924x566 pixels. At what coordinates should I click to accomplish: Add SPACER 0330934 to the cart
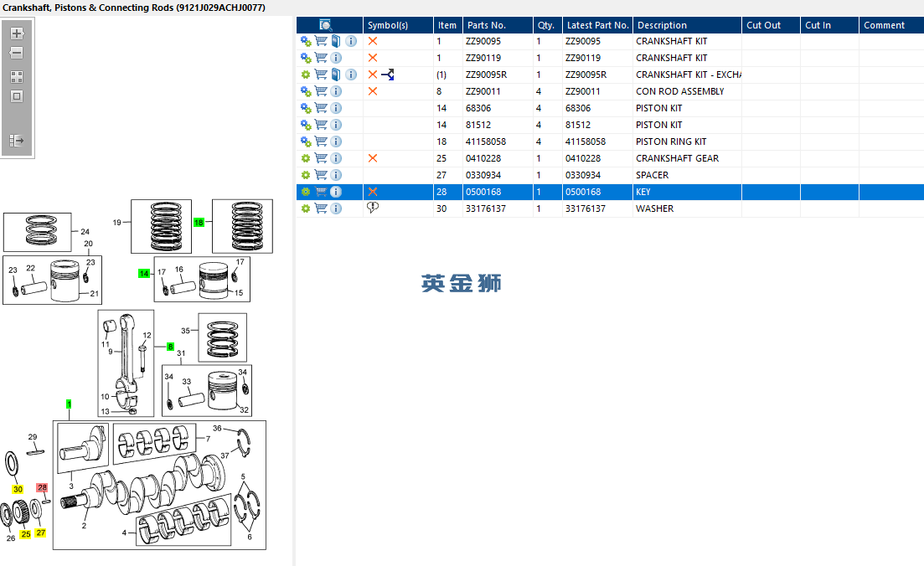tap(321, 175)
